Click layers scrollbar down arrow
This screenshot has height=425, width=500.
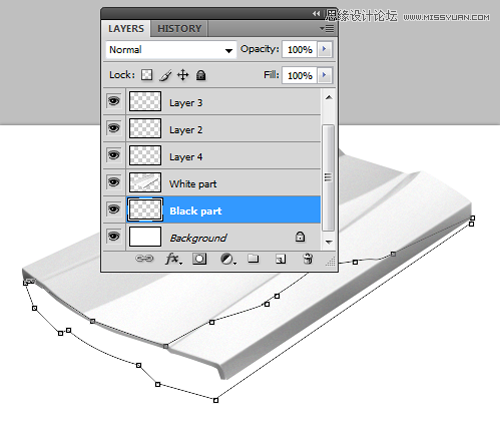coord(329,242)
